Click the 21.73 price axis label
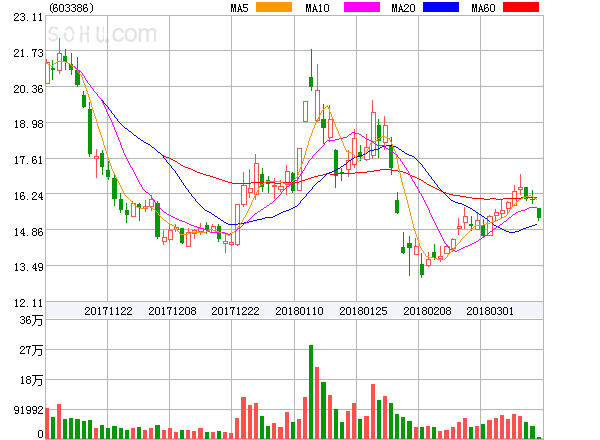This screenshot has width=600, height=440. 28,53
